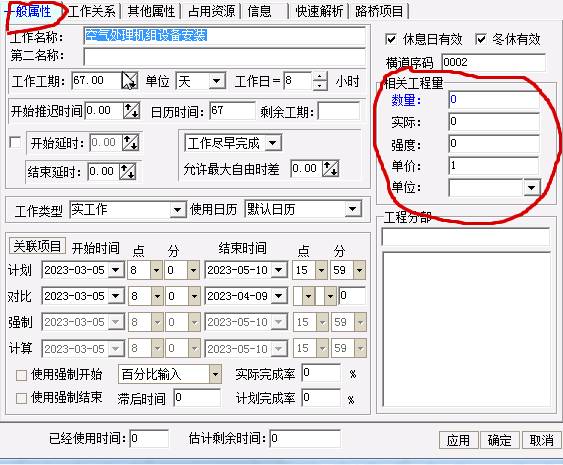Click the 开始延时 adjust arrows icon

pos(130,143)
